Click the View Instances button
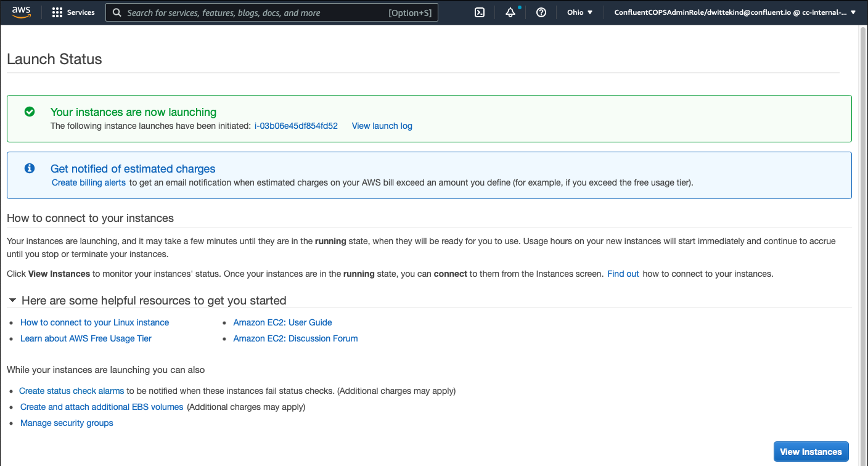This screenshot has height=466, width=868. 811,452
